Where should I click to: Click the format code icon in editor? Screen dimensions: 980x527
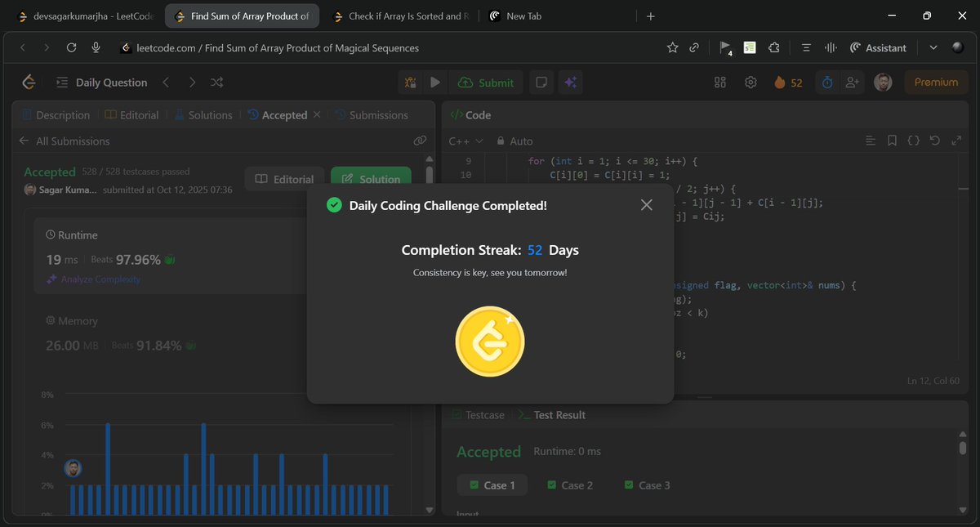point(870,141)
